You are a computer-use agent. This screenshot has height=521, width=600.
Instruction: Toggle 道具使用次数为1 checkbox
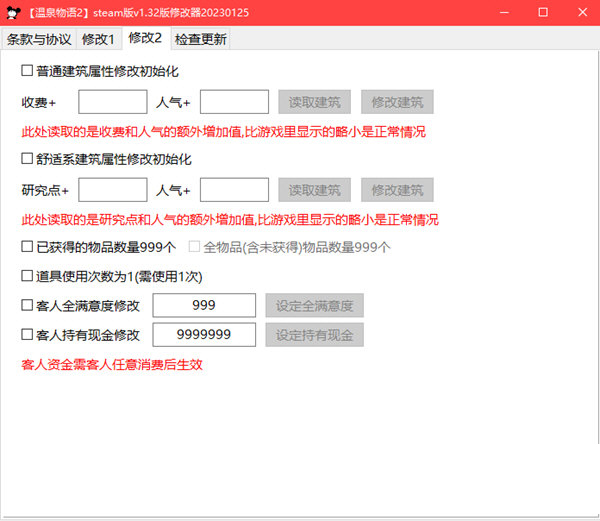tap(27, 276)
